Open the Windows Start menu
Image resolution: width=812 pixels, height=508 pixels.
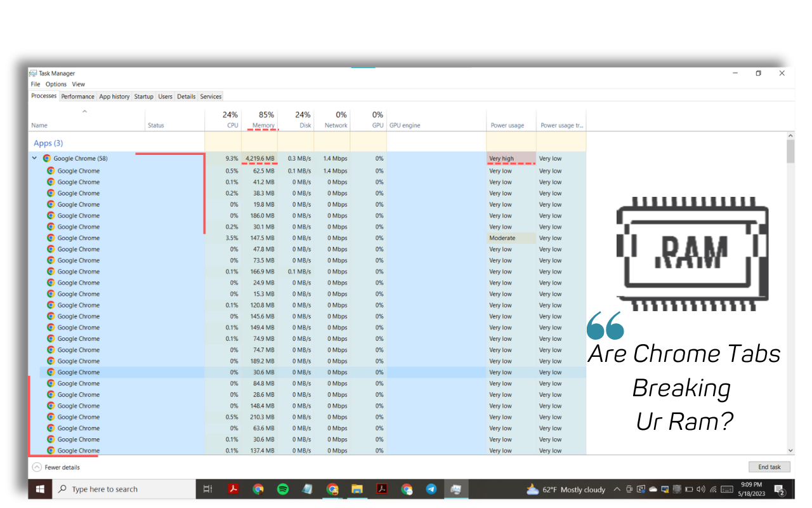coord(41,489)
